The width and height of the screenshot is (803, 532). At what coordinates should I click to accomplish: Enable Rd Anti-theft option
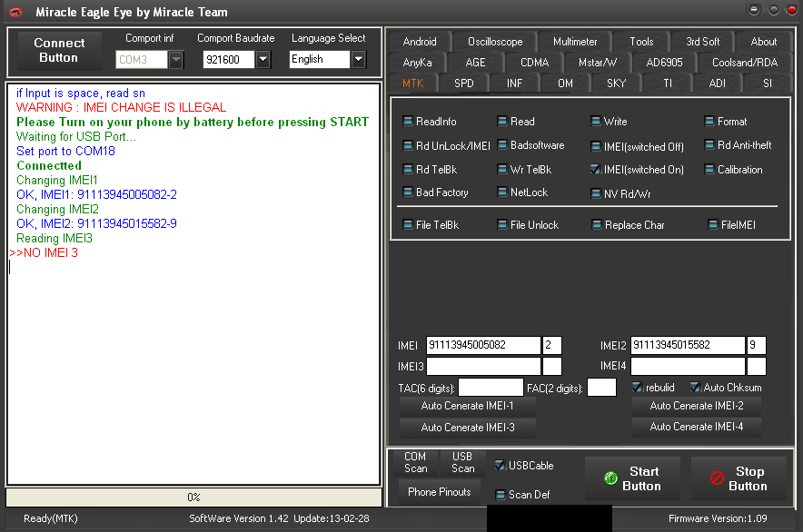pyautogui.click(x=738, y=145)
